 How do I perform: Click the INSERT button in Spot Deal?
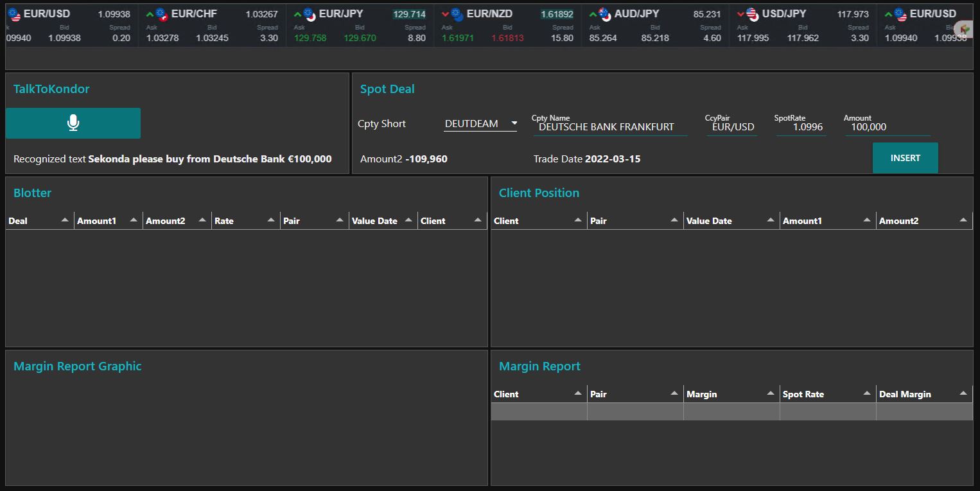coord(905,158)
